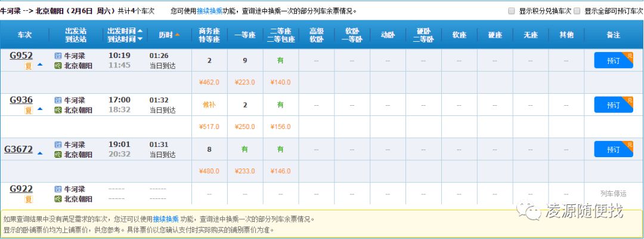Open 接续换乘 link in the bottom notice
The height and width of the screenshot is (239, 644).
166,219
